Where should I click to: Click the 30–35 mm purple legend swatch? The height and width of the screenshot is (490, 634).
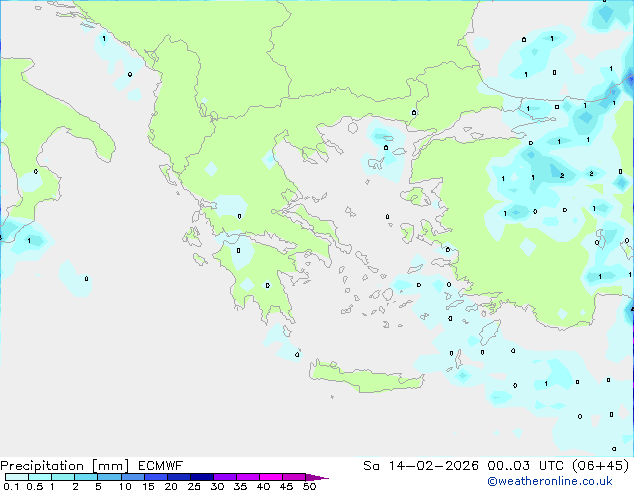click(225, 477)
